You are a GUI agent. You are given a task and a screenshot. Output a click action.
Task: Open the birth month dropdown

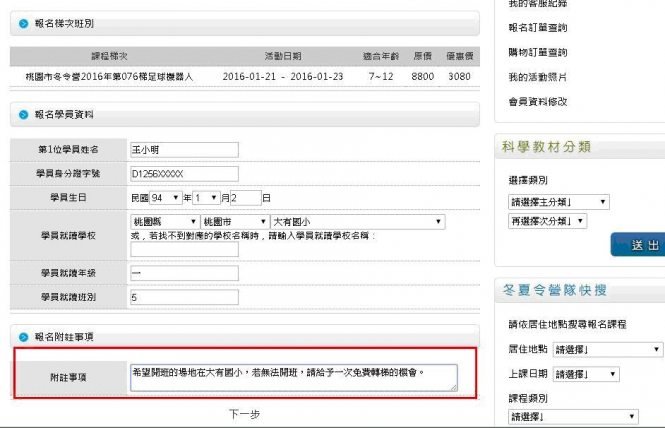tap(206, 197)
